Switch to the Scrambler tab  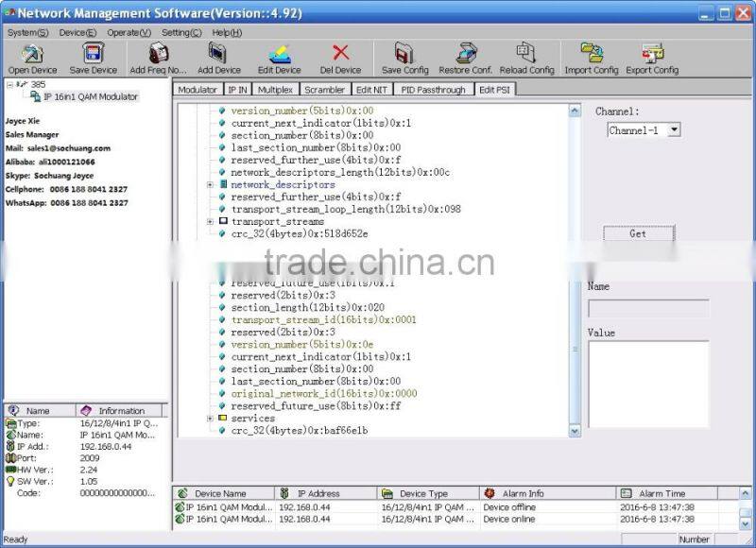pos(324,90)
